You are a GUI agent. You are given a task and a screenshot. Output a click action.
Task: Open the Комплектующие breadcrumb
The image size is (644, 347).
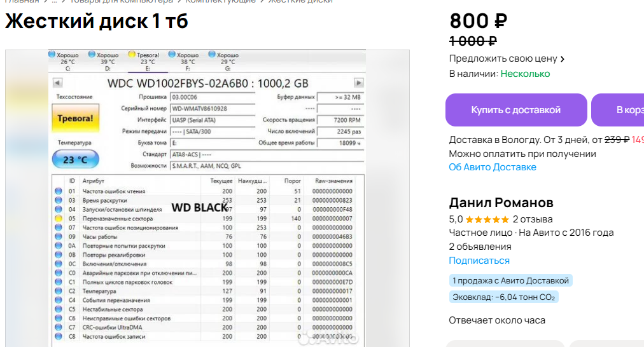point(220,1)
